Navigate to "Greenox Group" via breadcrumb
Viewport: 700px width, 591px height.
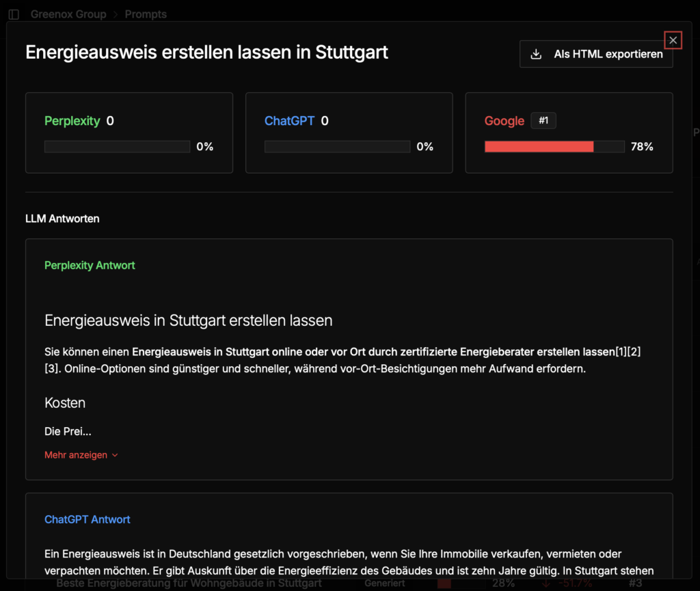[68, 14]
